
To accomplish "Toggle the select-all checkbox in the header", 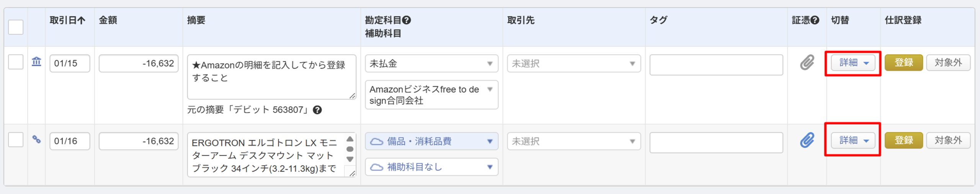I will pos(16,27).
